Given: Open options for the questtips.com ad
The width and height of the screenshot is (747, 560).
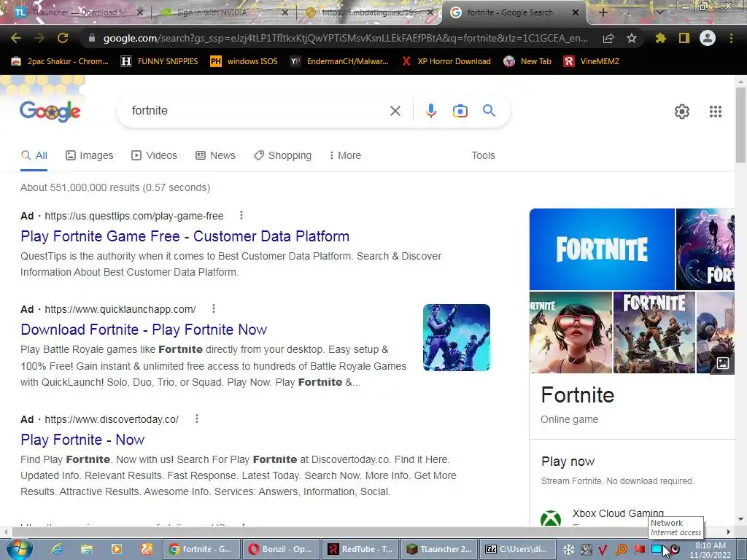Looking at the screenshot, I should [241, 216].
